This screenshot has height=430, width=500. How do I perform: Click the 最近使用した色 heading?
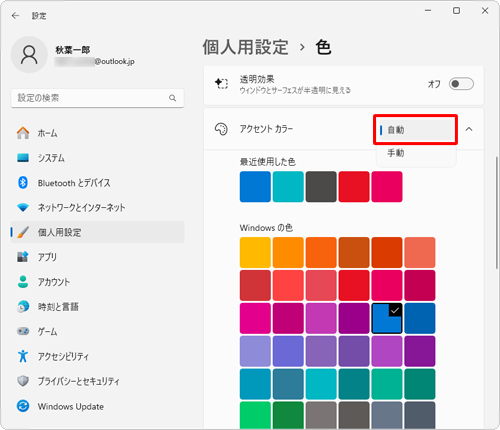(x=268, y=162)
